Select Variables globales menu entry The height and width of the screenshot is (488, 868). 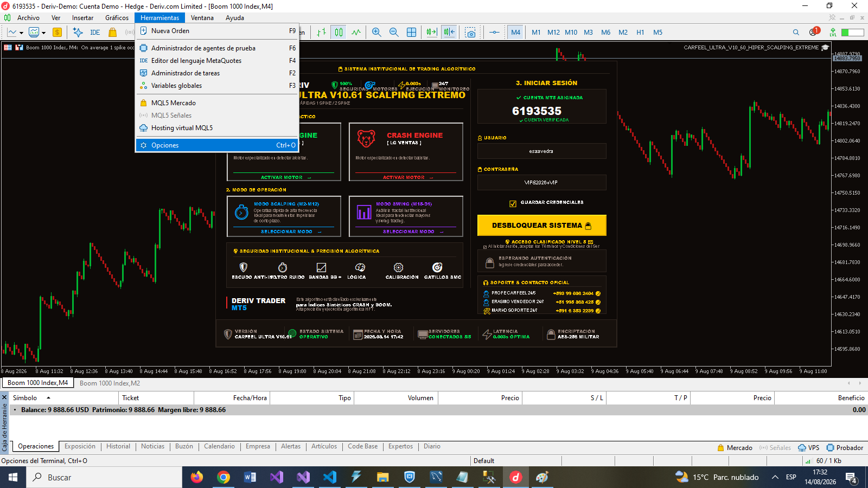218,86
